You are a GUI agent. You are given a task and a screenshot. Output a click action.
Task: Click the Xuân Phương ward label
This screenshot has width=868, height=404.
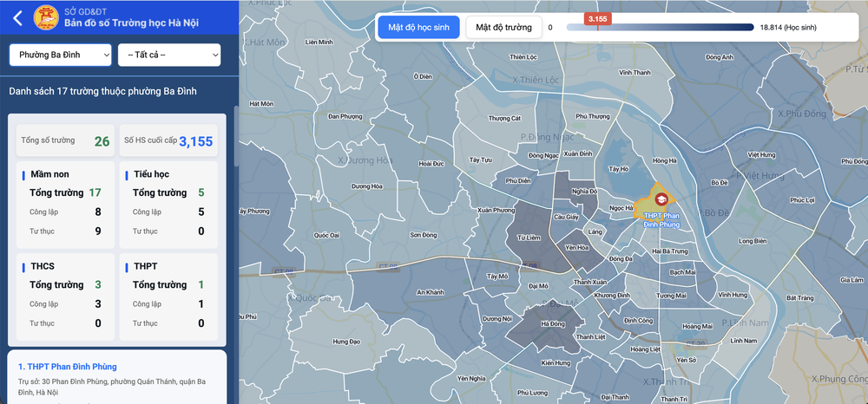pyautogui.click(x=496, y=211)
